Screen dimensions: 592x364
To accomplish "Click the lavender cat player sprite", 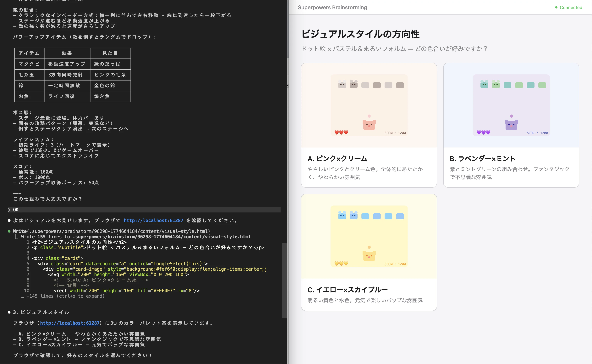I will pos(511,125).
